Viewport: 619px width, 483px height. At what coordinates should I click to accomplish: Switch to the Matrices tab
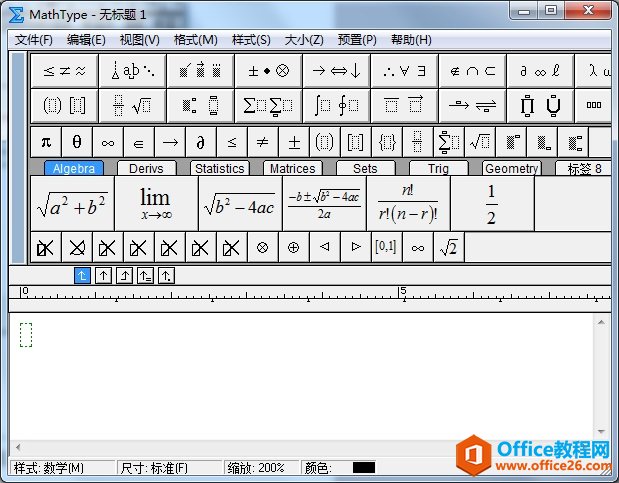(293, 169)
